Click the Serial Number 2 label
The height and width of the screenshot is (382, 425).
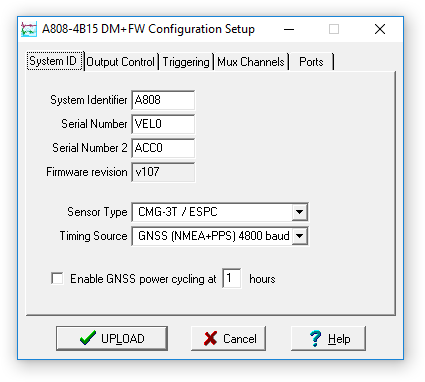90,148
